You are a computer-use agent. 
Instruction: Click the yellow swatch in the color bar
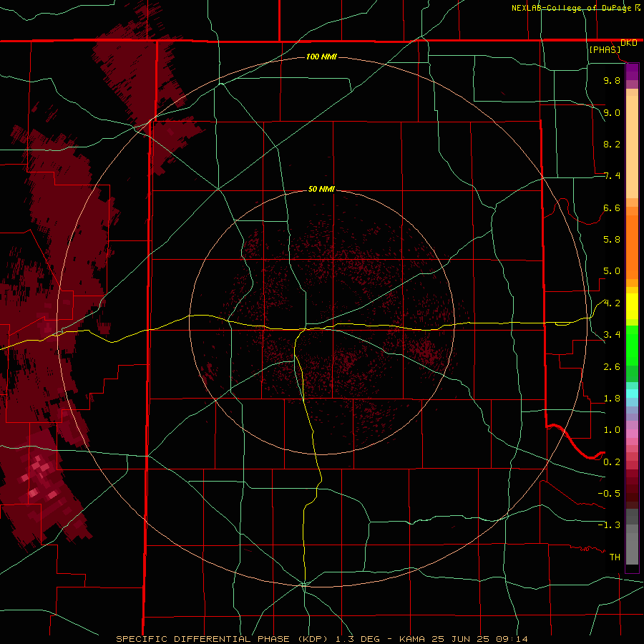(632, 306)
